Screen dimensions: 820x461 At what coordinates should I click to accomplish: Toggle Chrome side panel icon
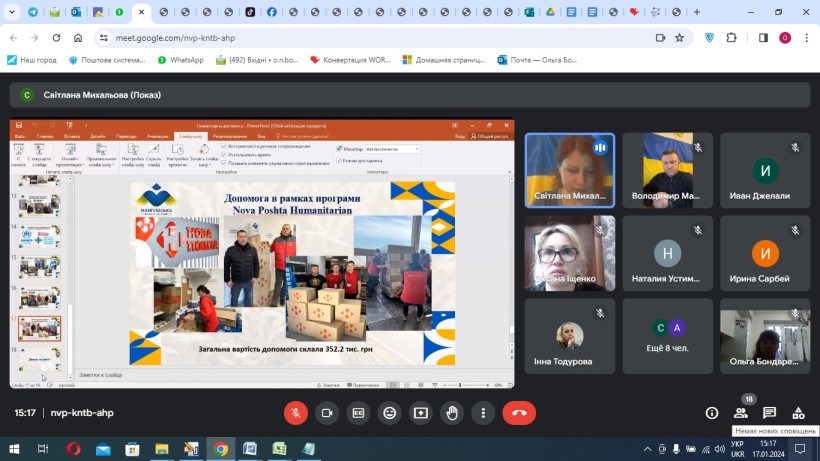point(763,38)
